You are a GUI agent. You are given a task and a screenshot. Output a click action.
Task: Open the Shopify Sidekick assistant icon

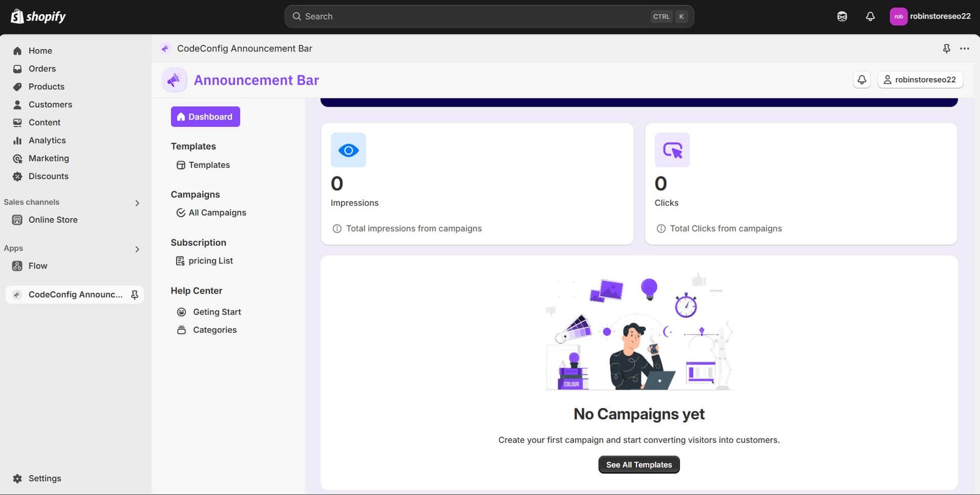coord(842,17)
